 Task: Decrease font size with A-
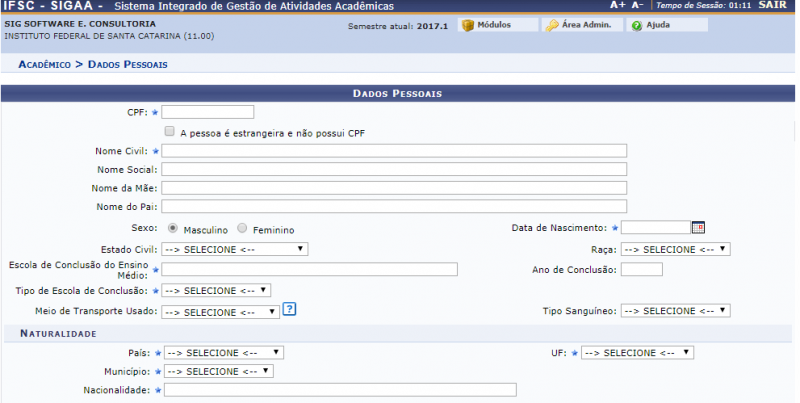click(x=637, y=5)
